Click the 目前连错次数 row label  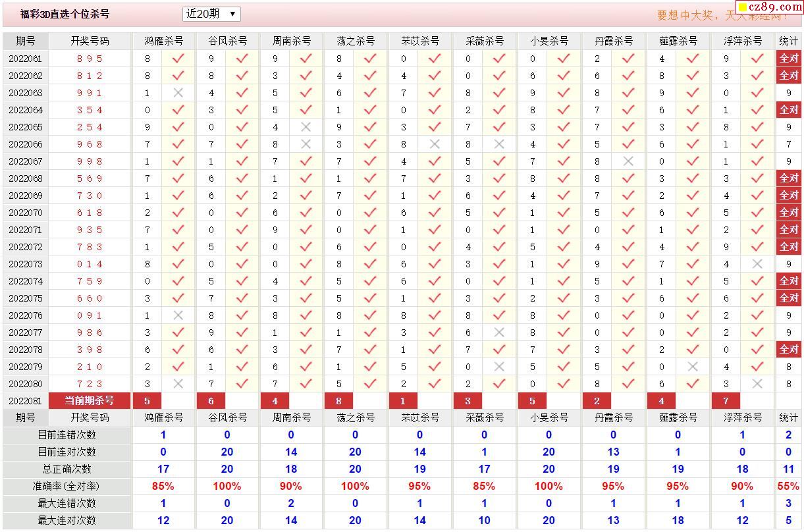[67, 435]
